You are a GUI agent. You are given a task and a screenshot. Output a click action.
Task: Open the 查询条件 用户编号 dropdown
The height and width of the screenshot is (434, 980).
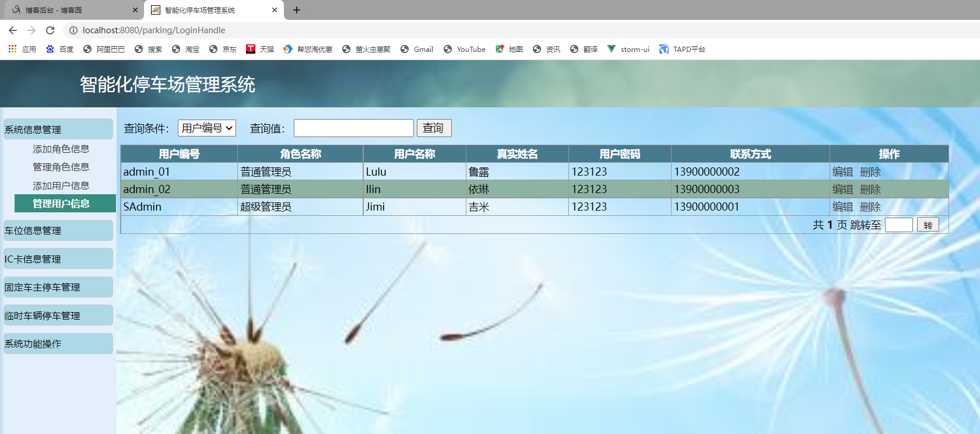pyautogui.click(x=207, y=128)
